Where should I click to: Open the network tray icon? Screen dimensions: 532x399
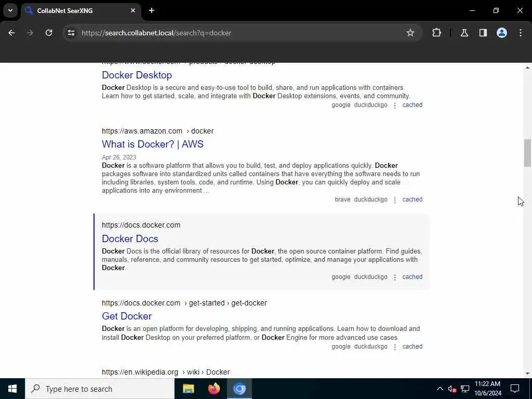[x=465, y=389]
